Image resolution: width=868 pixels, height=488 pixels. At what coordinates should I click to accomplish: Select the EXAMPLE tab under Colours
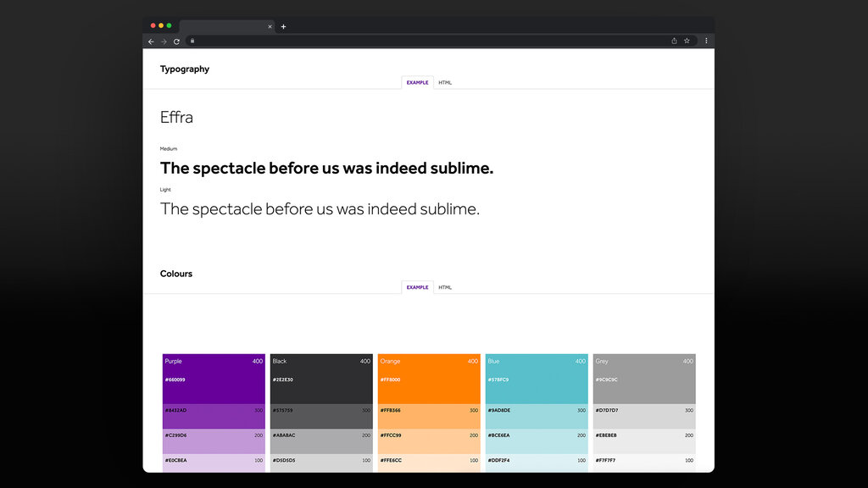click(417, 287)
